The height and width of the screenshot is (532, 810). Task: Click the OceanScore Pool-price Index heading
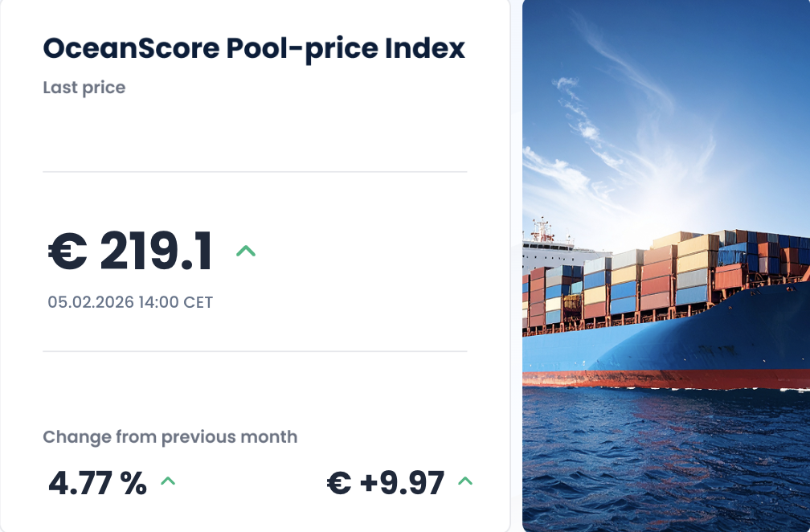254,48
